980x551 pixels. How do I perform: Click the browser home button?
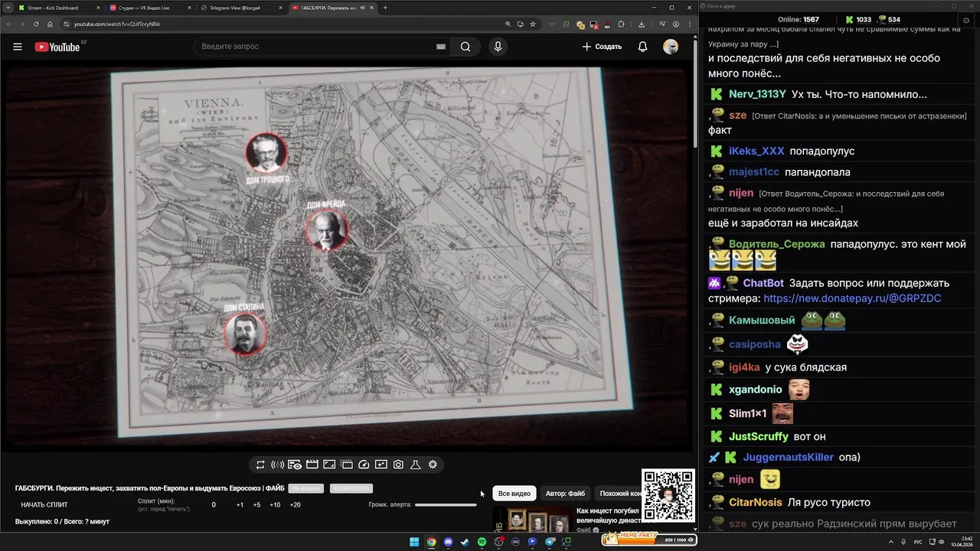(x=50, y=24)
